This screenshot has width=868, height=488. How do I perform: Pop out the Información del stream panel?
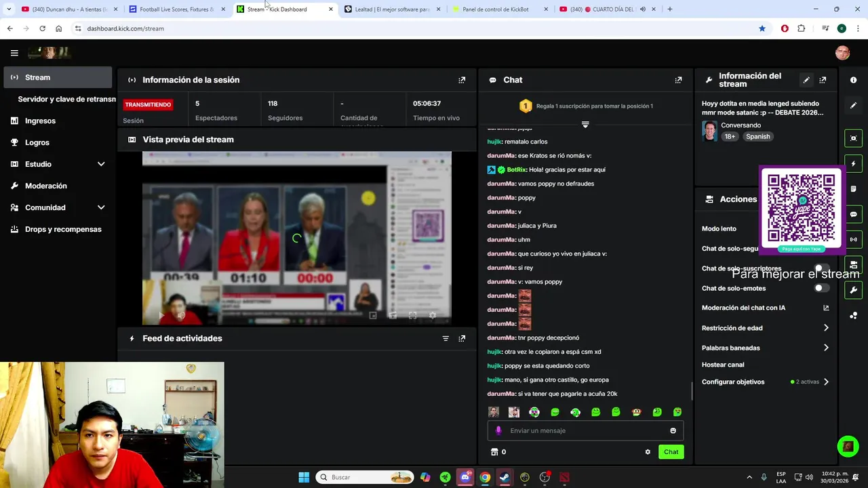823,80
